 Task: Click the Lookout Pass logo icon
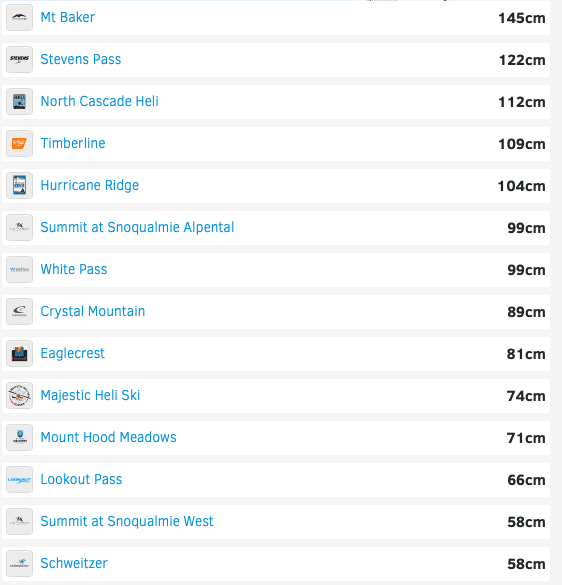click(x=19, y=479)
